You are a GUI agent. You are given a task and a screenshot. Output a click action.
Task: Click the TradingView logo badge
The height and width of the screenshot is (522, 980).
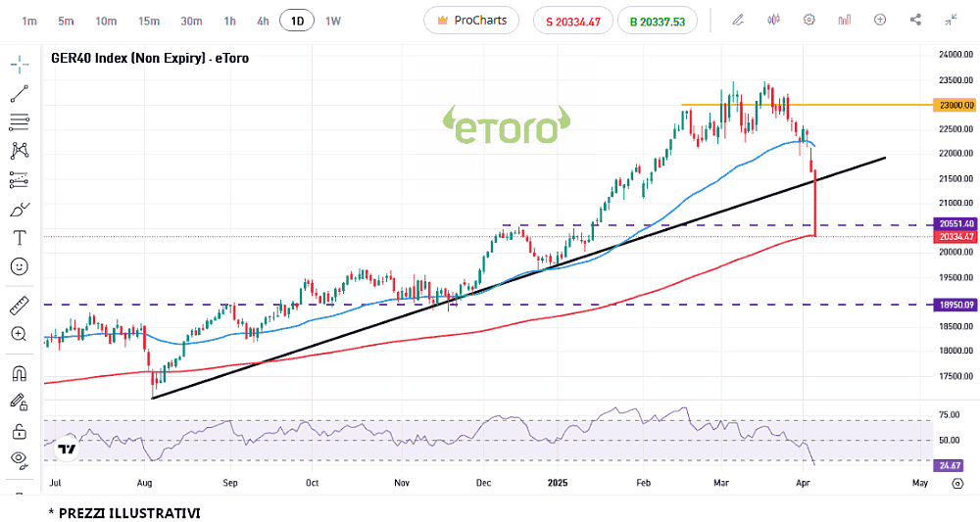[x=67, y=449]
